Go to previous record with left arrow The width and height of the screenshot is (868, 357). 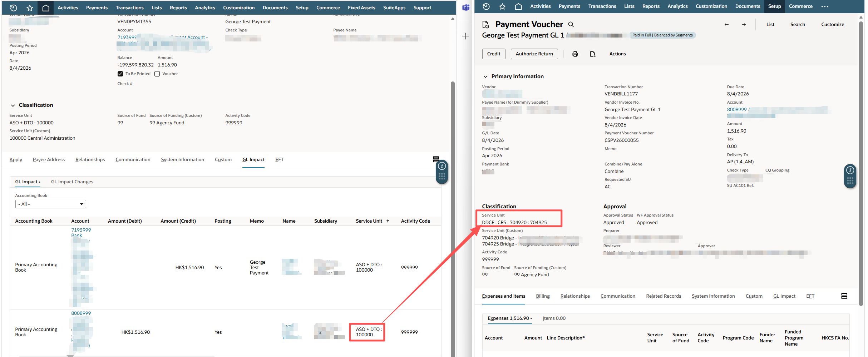pyautogui.click(x=726, y=24)
